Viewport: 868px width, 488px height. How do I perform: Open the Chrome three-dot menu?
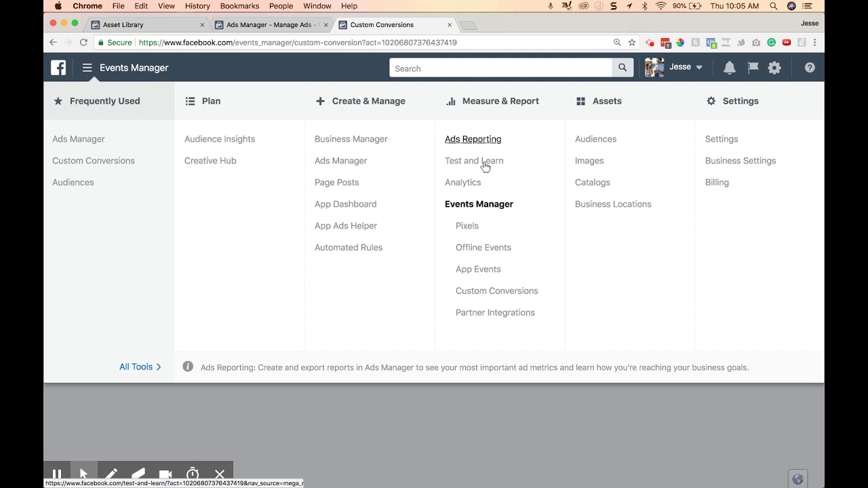(x=814, y=42)
